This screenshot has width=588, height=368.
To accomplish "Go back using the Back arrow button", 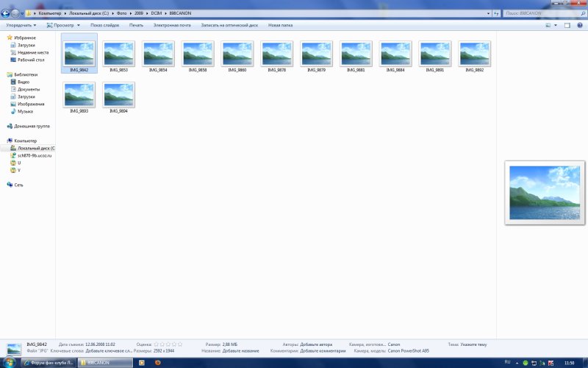I will coord(5,13).
